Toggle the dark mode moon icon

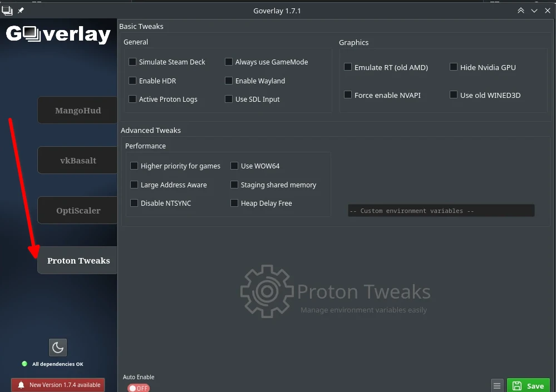58,348
